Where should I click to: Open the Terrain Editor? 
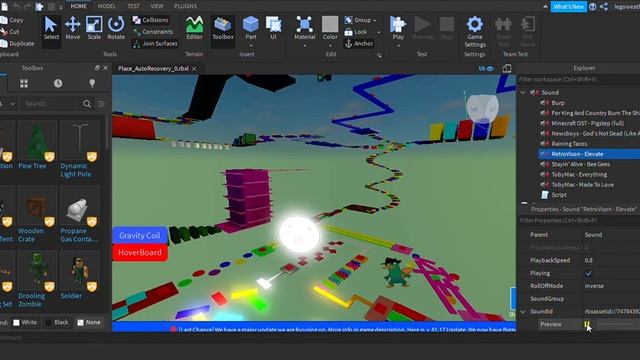click(x=194, y=29)
